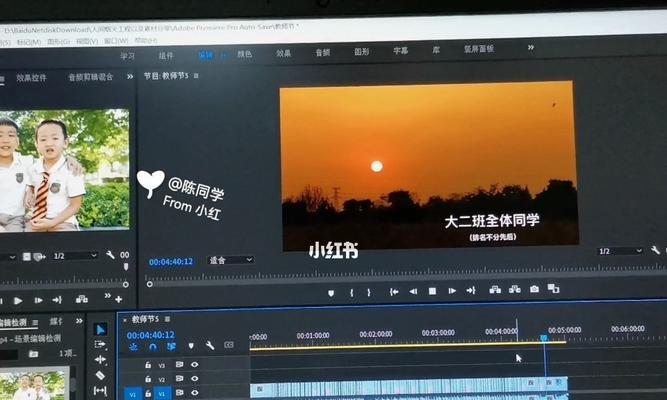Go to Out point in Source monitor
The width and height of the screenshot is (667, 400).
pos(57,300)
